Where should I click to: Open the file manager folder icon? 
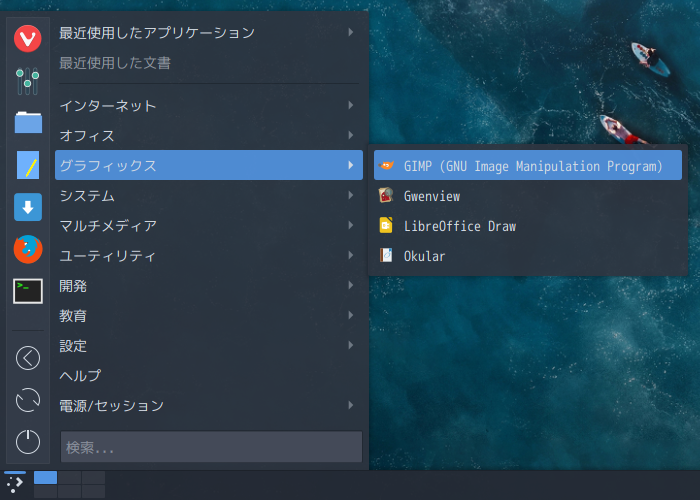[28, 122]
